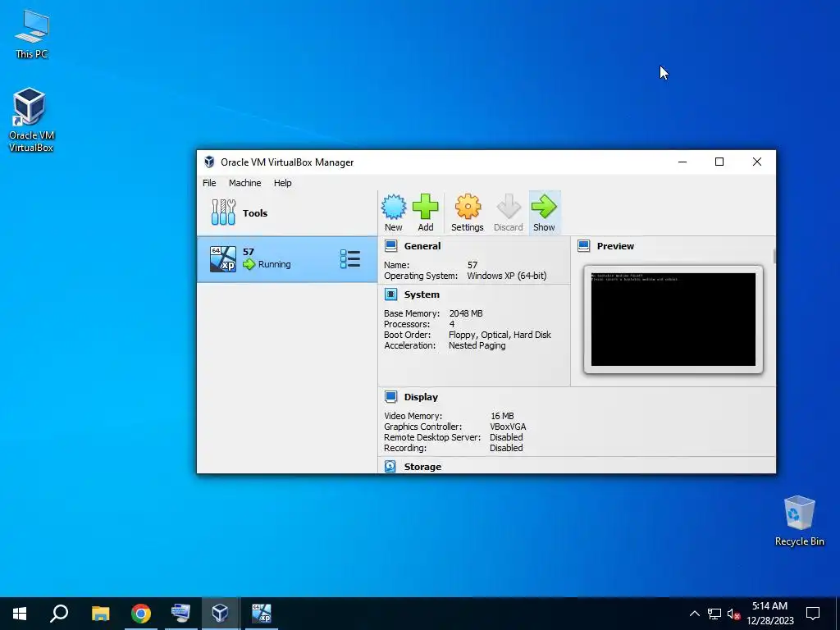
Task: Click the '16 MB' video memory value
Action: pos(502,416)
